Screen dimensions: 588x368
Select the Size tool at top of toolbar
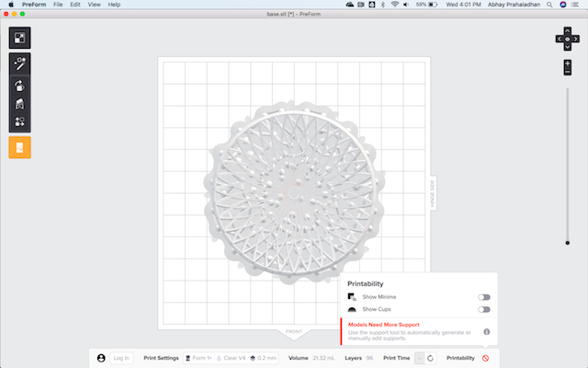tap(19, 38)
